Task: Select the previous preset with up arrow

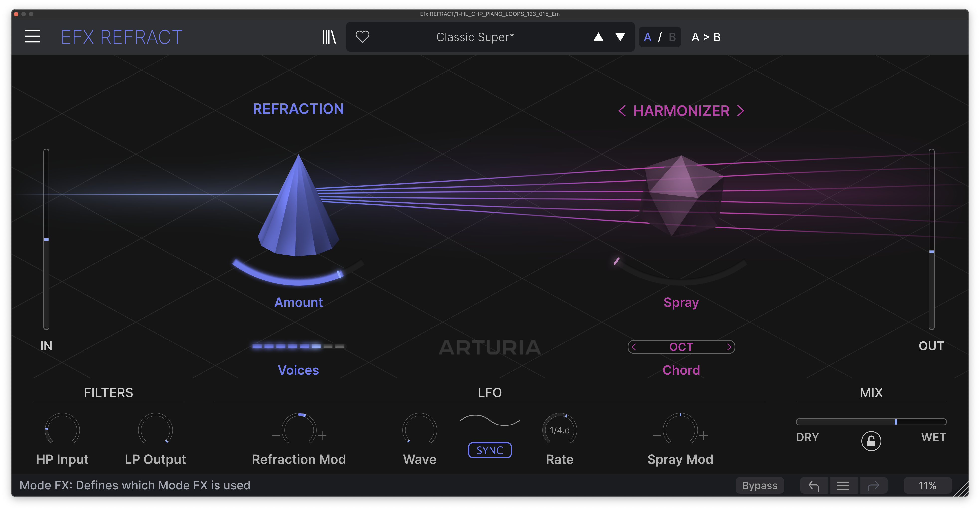Action: [x=598, y=37]
